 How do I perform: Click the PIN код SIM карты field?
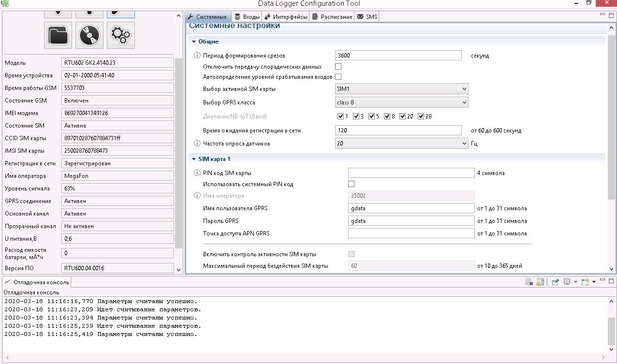(411, 173)
